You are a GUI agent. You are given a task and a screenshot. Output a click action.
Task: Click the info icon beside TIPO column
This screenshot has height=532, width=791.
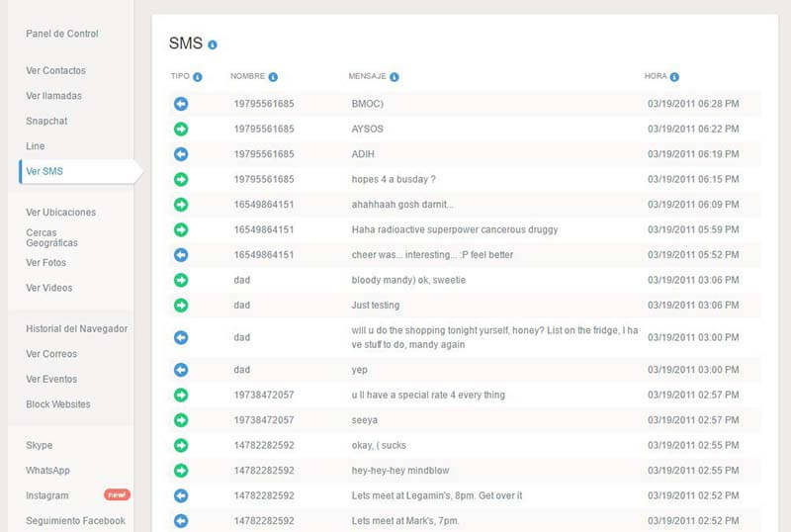[197, 77]
